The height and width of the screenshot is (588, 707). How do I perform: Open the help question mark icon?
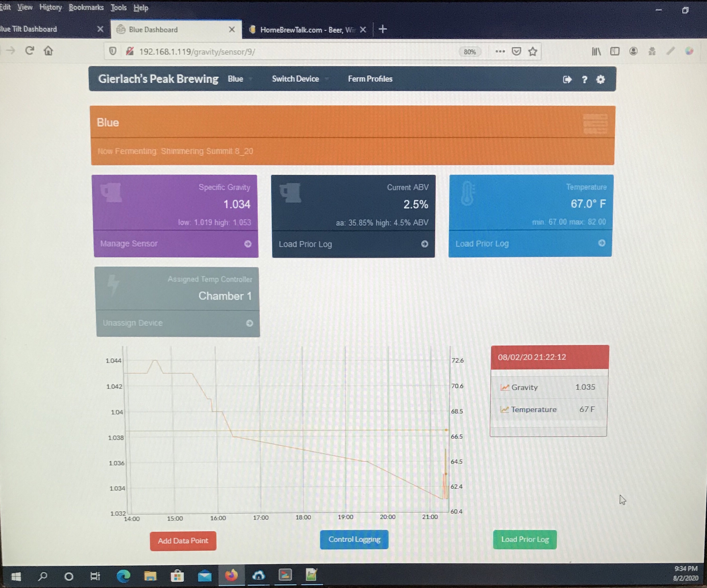[x=584, y=79]
